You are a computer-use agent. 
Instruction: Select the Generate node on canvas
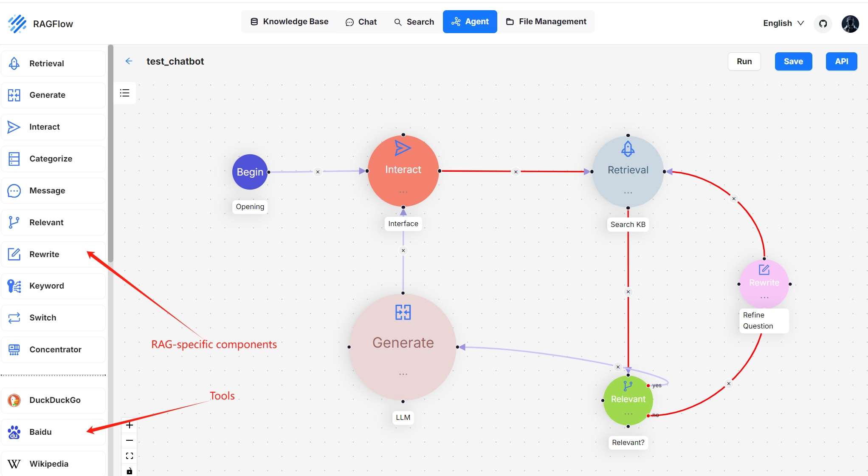403,347
